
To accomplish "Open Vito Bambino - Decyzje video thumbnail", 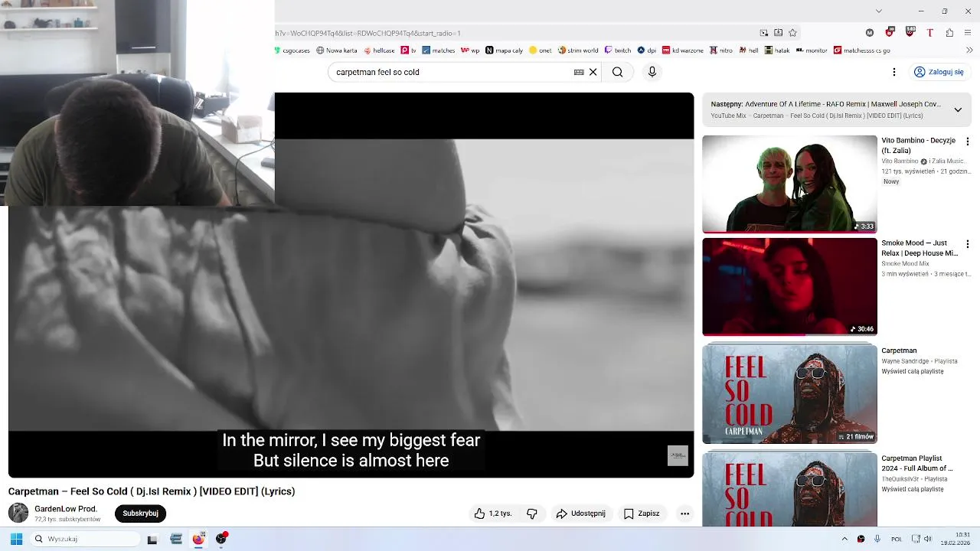I will tap(789, 184).
